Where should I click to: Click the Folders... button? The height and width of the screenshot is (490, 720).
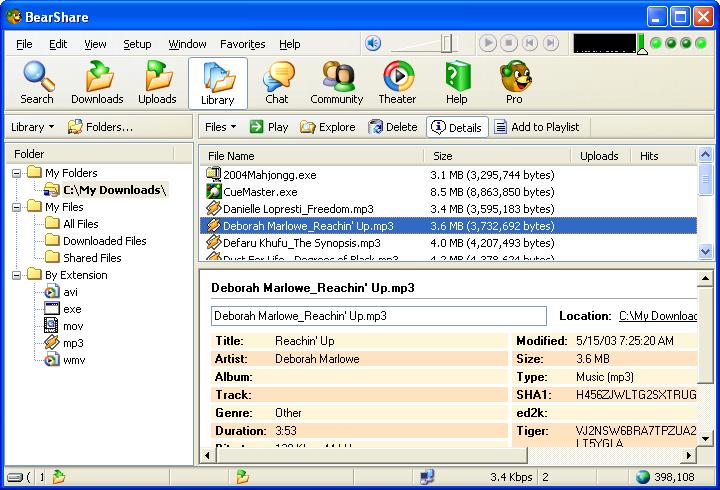tap(100, 127)
